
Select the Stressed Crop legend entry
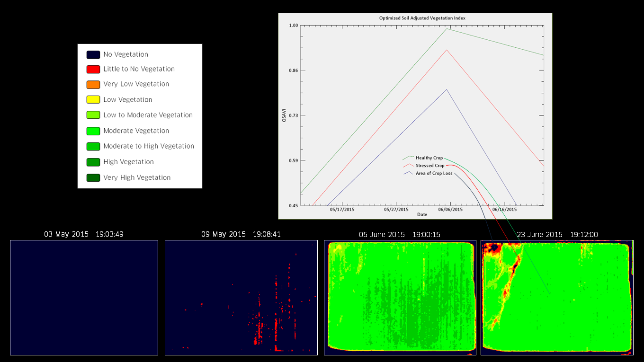(x=430, y=166)
